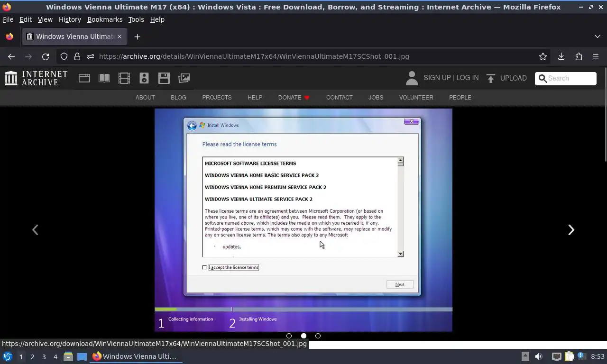
Task: Open the desktop start menu icon
Action: [x=8, y=356]
